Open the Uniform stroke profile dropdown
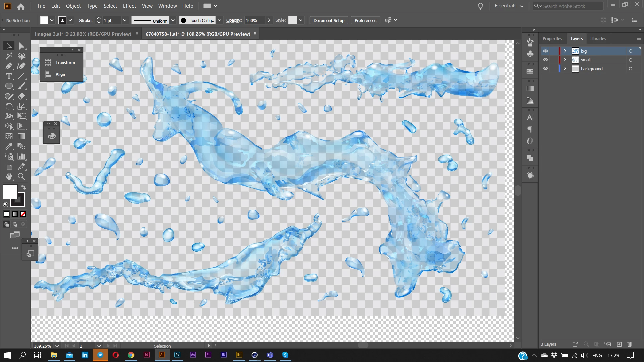 coord(173,20)
